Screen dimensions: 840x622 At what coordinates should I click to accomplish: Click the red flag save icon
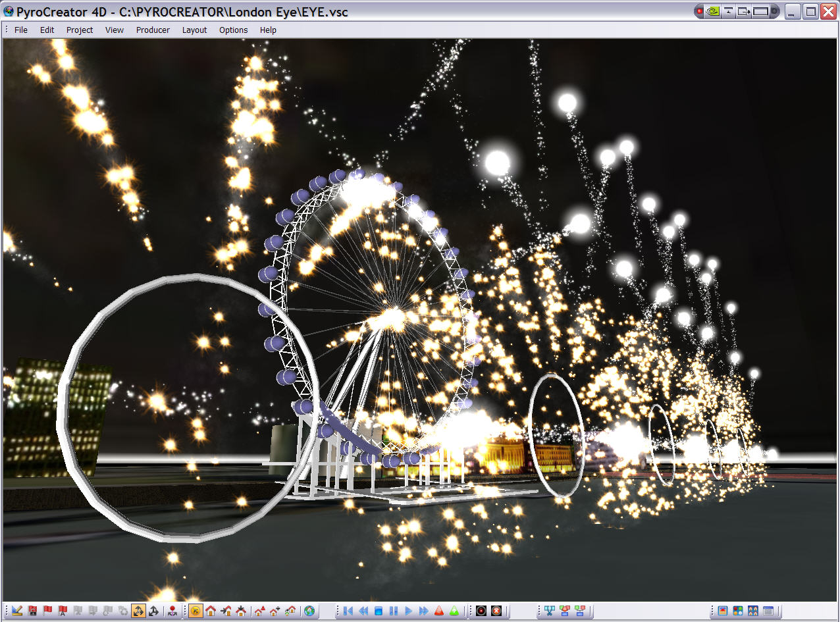click(x=32, y=611)
